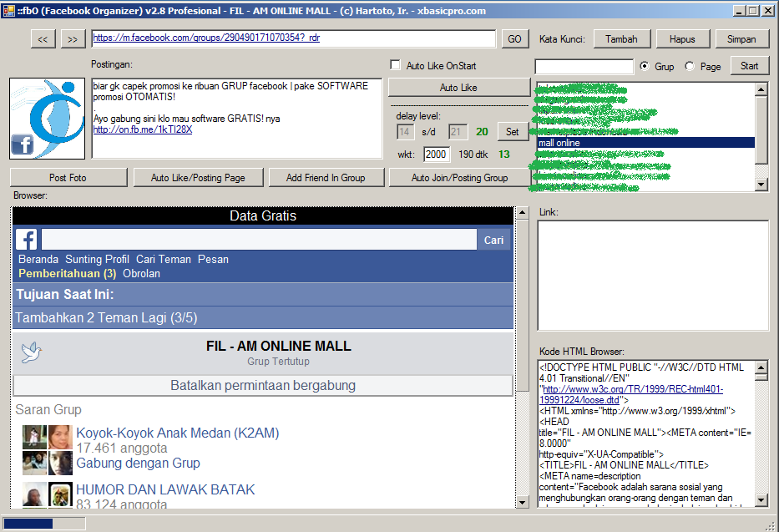Select the Page radio button
The image size is (779, 532).
690,66
